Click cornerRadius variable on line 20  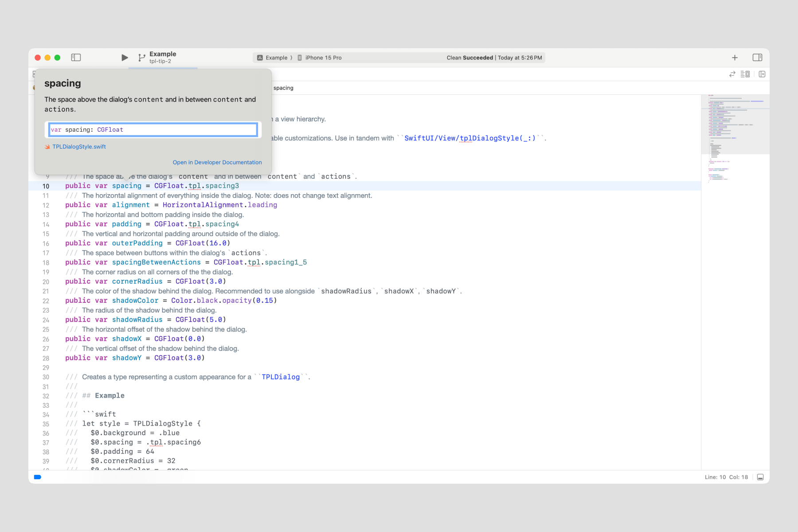coord(137,281)
